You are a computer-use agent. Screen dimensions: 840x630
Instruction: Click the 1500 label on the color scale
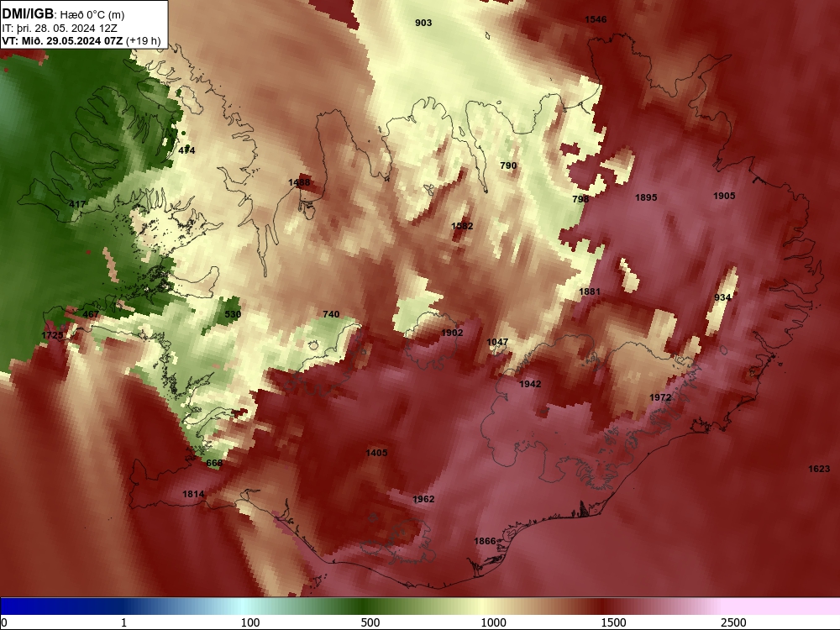tap(613, 622)
